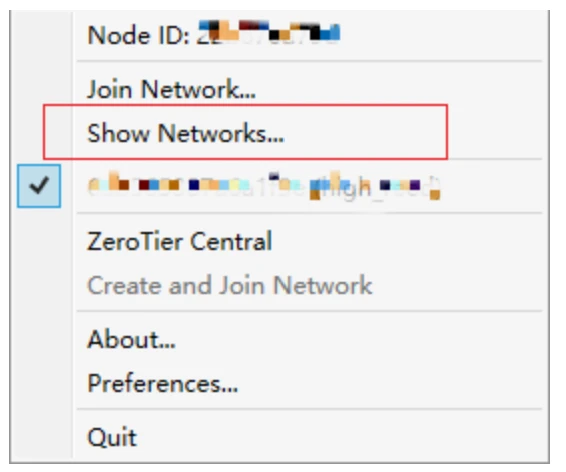Open the Join Network... dialog

coord(280,89)
